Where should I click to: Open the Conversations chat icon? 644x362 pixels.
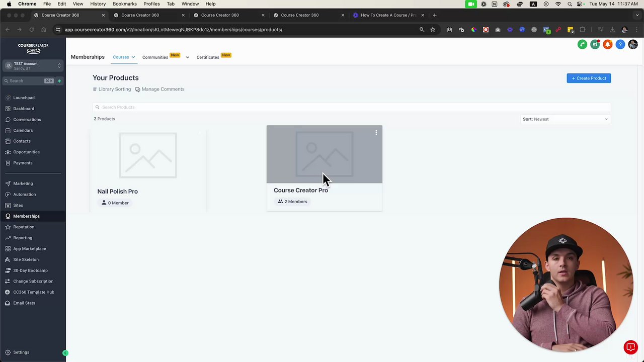(8, 120)
